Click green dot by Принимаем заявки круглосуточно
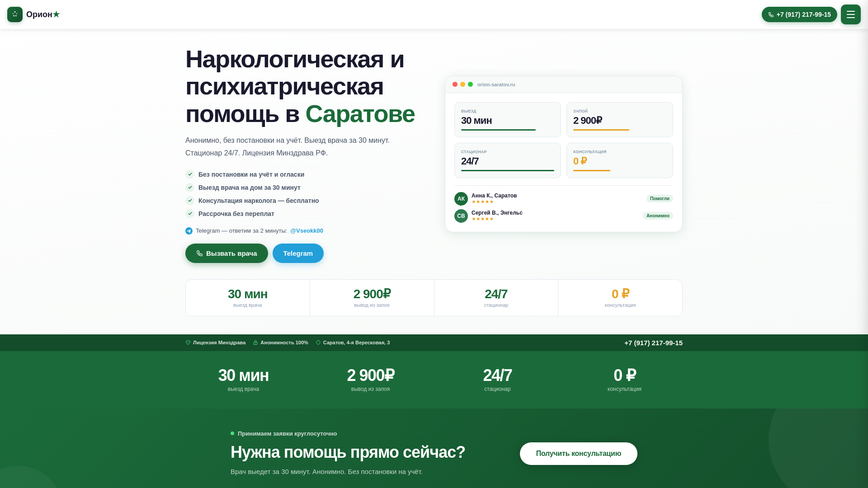This screenshot has width=868, height=488. click(x=232, y=434)
